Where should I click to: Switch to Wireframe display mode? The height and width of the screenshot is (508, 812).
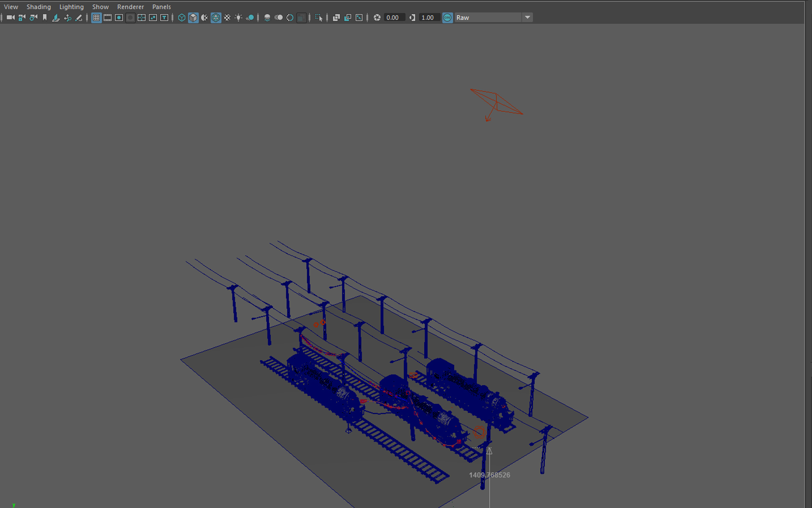(182, 17)
